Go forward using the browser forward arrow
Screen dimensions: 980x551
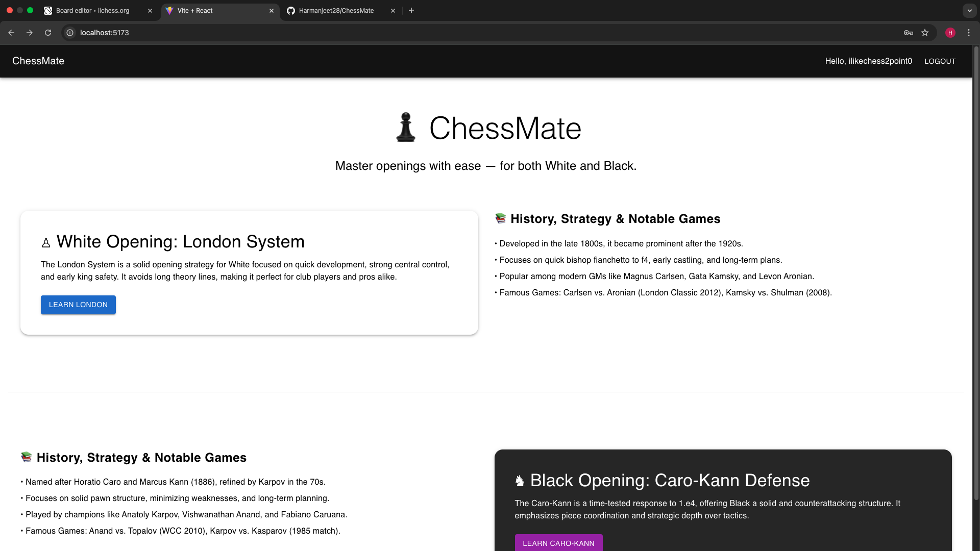pyautogui.click(x=30, y=33)
